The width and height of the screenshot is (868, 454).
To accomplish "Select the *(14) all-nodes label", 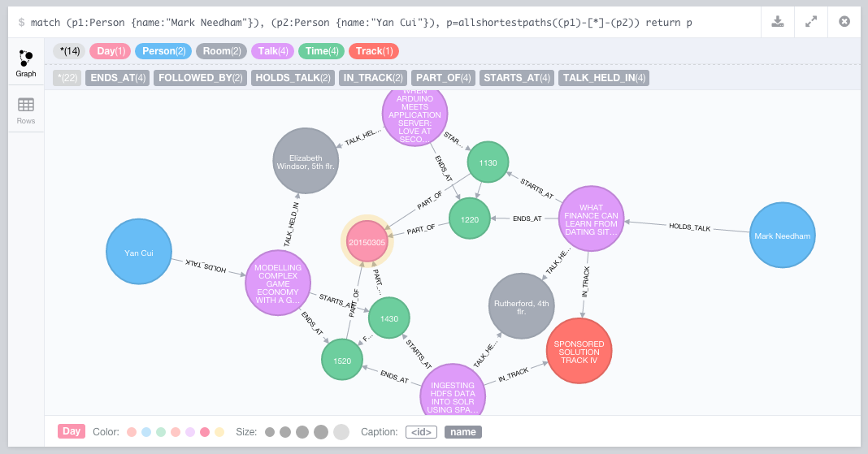I will click(69, 51).
